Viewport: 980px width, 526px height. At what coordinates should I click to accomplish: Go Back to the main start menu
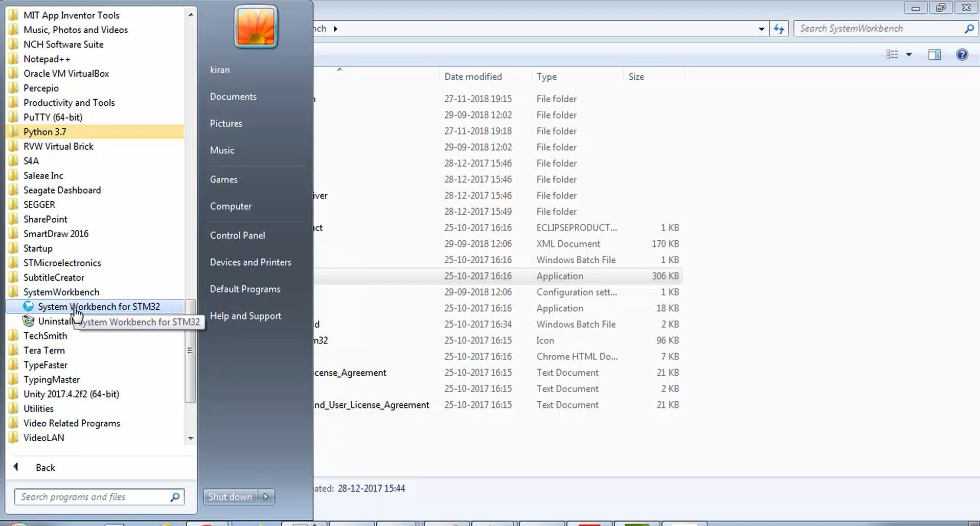click(x=45, y=468)
